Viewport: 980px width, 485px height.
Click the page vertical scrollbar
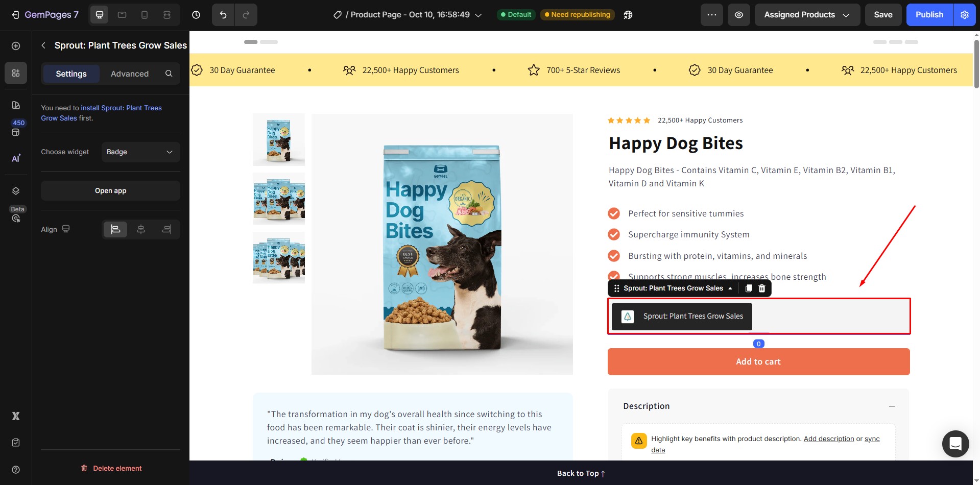pos(976,64)
